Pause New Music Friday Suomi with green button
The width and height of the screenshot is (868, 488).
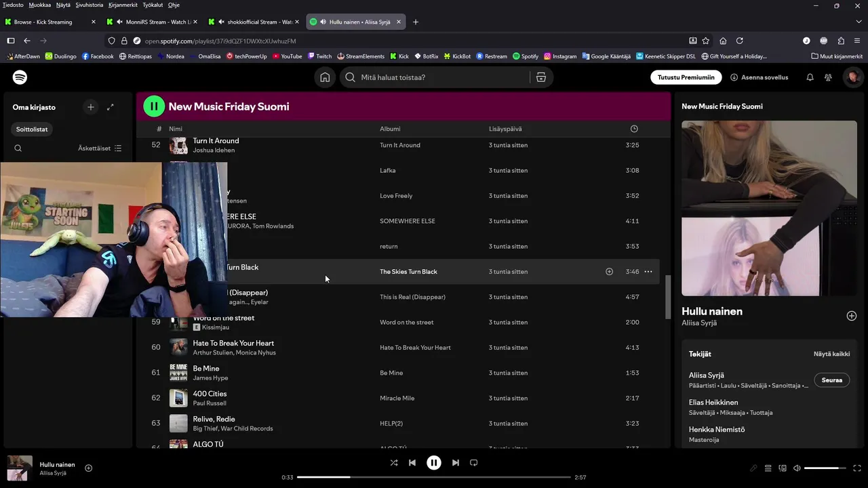(154, 106)
